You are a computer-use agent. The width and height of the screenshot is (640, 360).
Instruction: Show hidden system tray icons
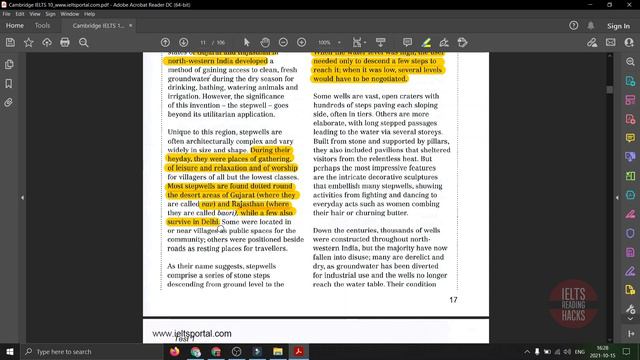pyautogui.click(x=527, y=351)
